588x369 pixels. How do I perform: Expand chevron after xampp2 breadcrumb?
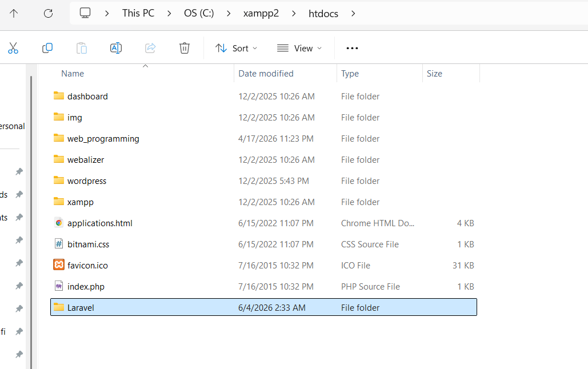pos(294,14)
